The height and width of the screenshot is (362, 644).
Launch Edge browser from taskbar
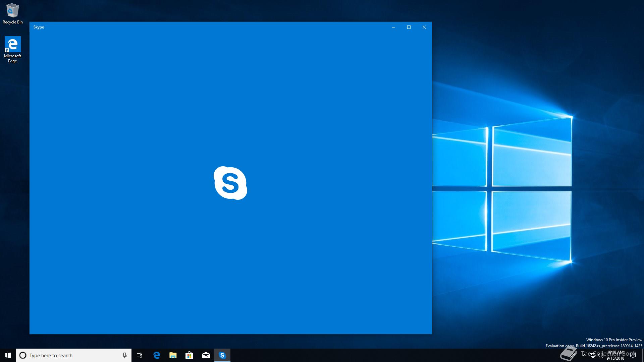(x=157, y=355)
